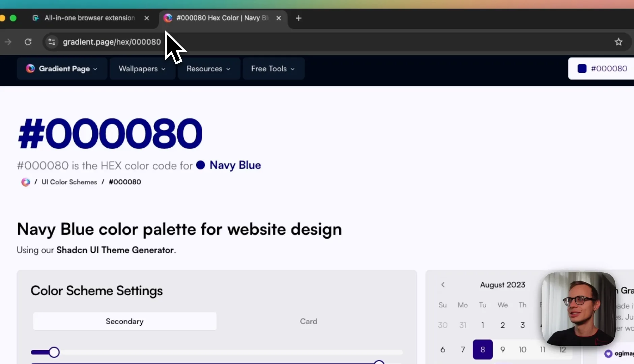Open the UI Color Schemes breadcrumb link
The width and height of the screenshot is (634, 364).
coord(69,182)
